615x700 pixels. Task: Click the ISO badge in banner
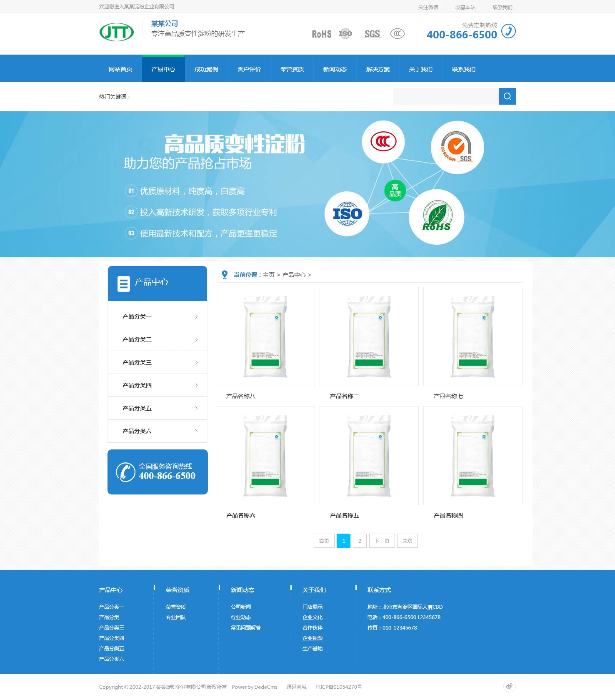tap(347, 214)
